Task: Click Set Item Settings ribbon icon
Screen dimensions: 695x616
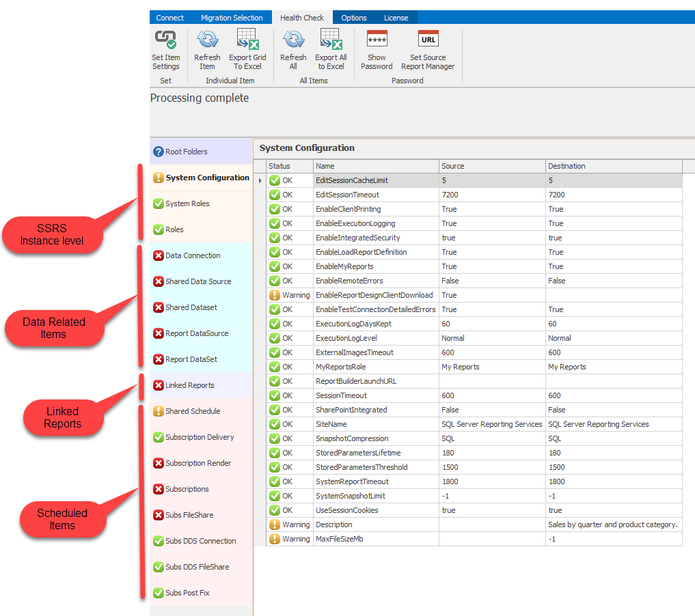Action: 166,39
